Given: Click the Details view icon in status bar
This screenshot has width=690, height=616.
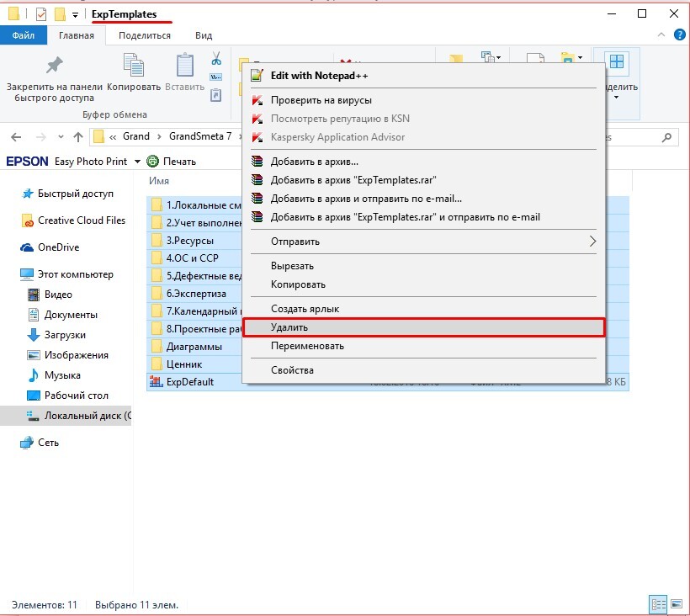Looking at the screenshot, I should click(658, 604).
